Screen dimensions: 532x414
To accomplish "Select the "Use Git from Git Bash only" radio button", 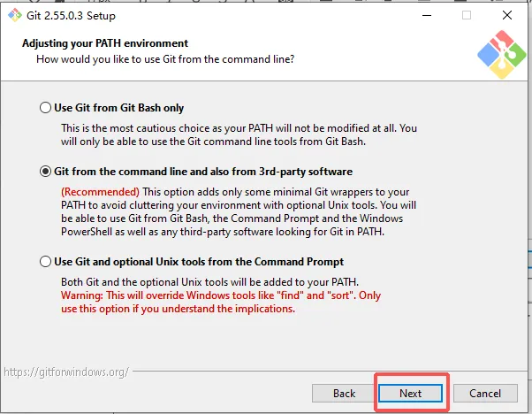I will (x=45, y=108).
